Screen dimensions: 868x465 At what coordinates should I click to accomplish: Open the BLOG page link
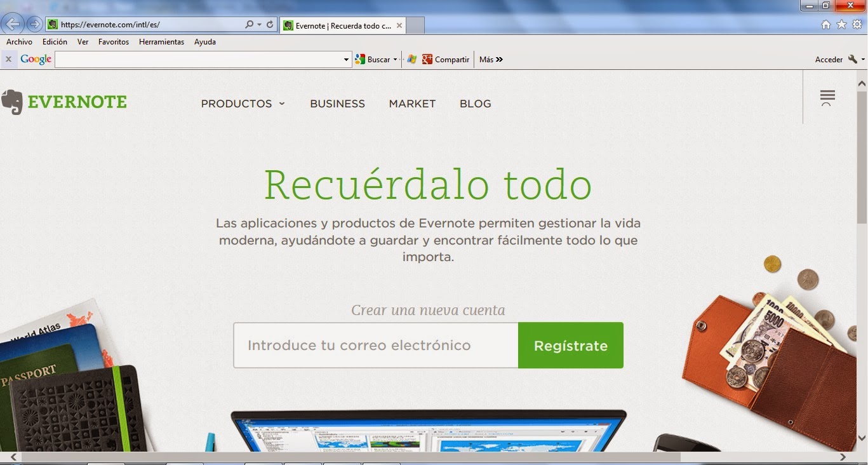tap(476, 104)
